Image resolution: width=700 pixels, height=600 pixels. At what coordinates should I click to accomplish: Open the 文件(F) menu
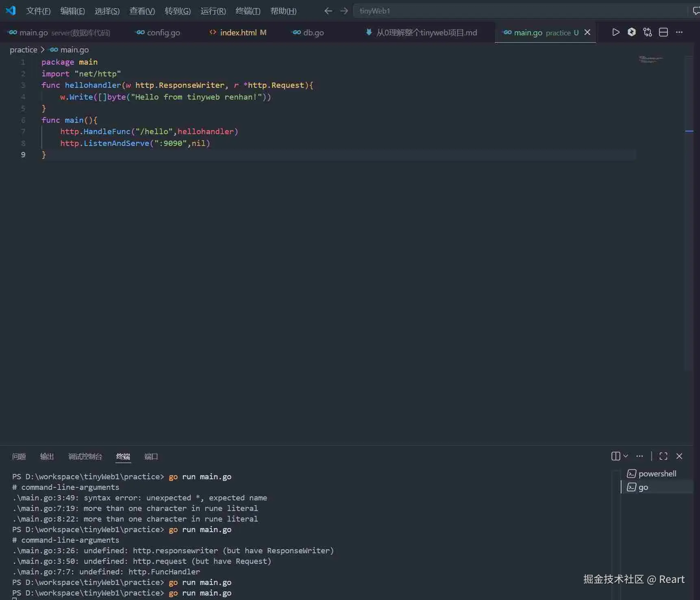click(38, 11)
